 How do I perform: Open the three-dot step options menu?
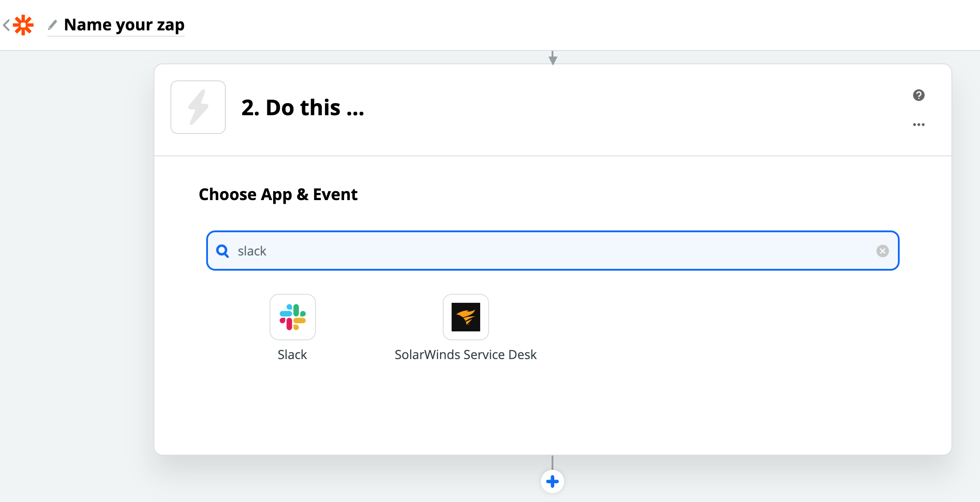[x=918, y=125]
